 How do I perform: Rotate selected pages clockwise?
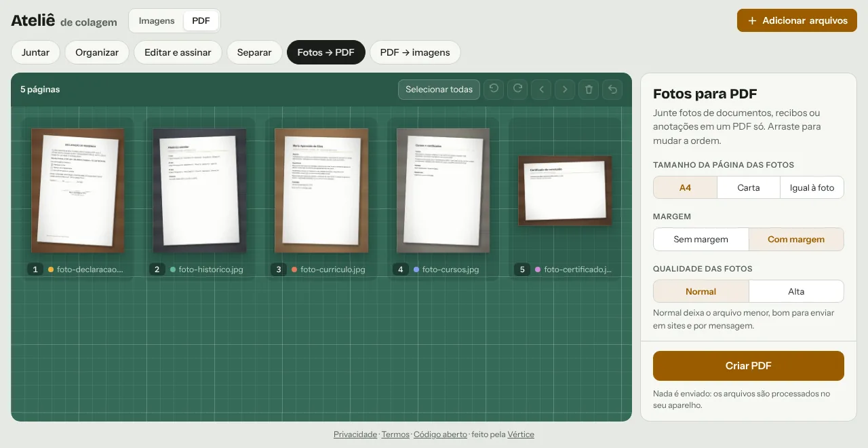517,90
